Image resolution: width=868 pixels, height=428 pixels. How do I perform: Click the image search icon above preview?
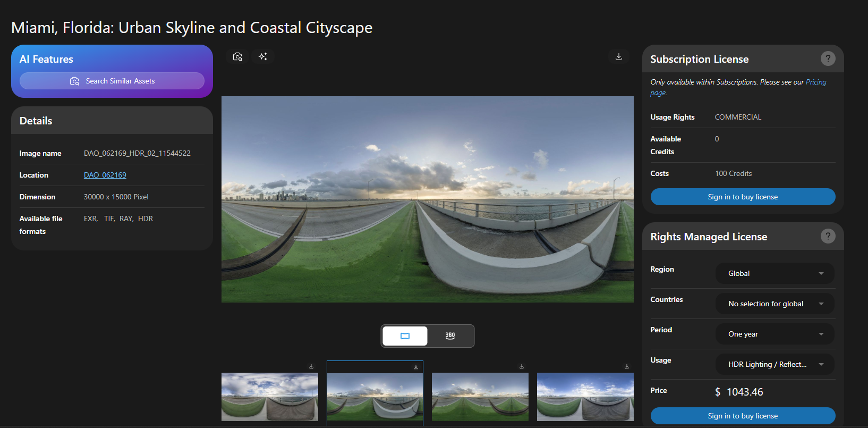coord(237,56)
